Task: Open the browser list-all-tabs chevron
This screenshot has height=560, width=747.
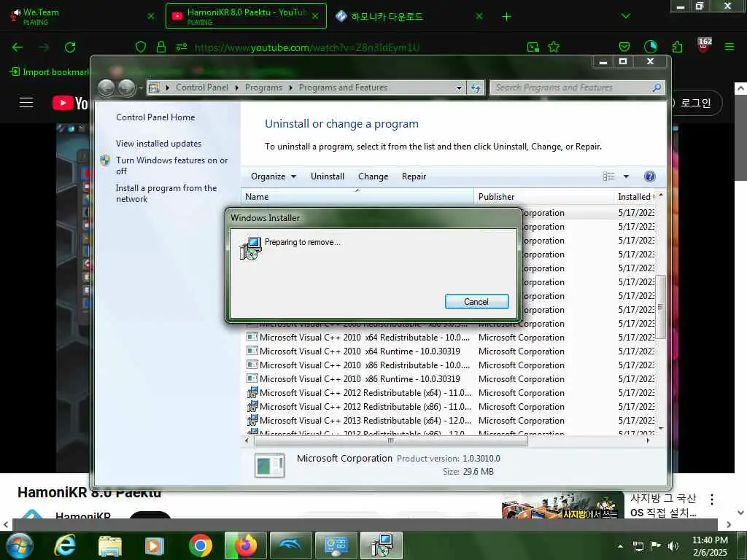Action: click(625, 16)
